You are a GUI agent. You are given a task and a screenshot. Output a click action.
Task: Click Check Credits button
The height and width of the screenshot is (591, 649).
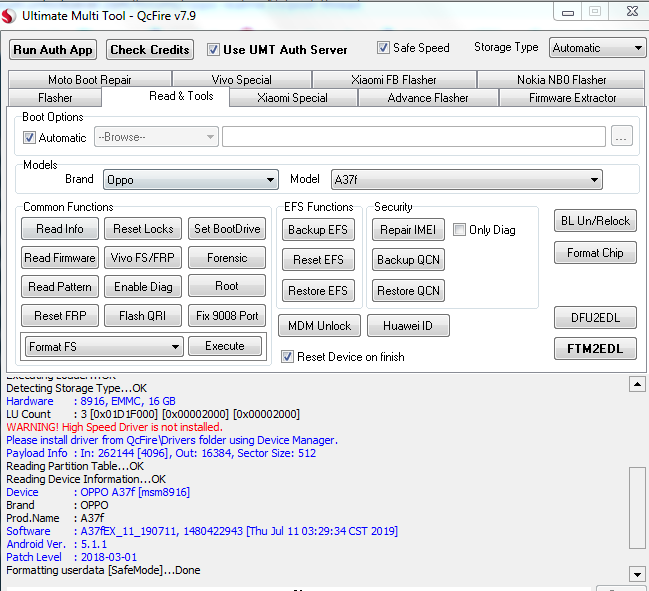tap(150, 50)
